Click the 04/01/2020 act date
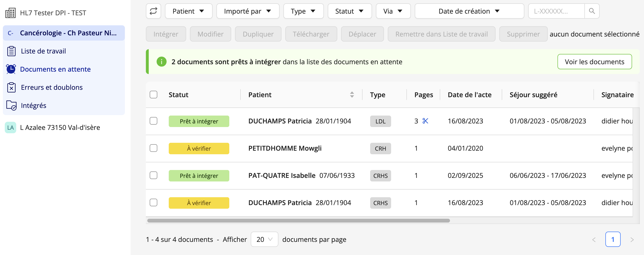The width and height of the screenshot is (644, 255). pos(465,148)
